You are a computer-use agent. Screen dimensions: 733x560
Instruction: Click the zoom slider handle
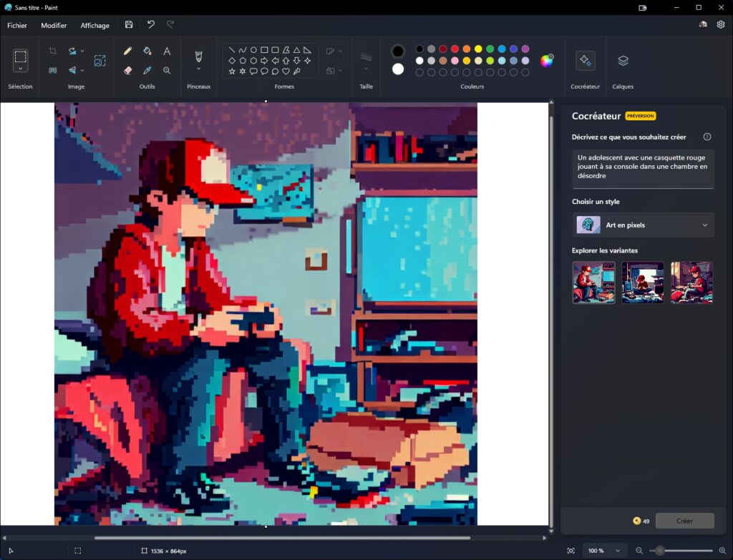[x=659, y=551]
